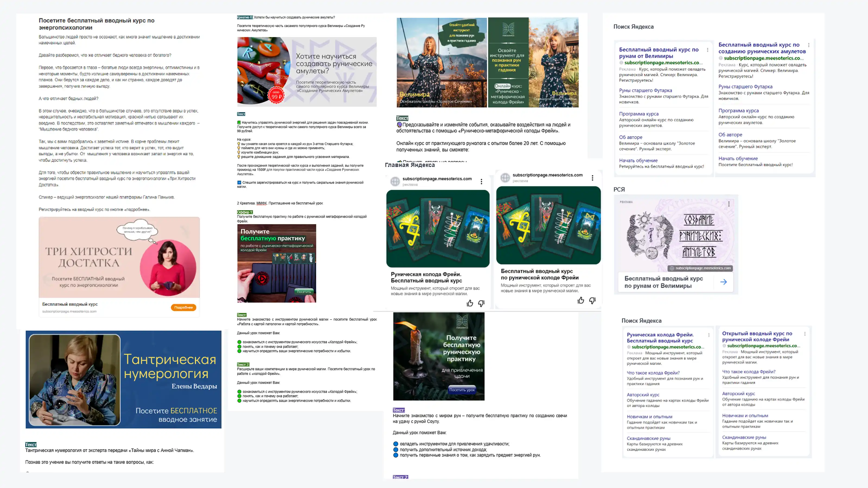Open ad title 'Открытый вводный курс по рунической колоде Фрейи'
Screen dimensions: 868x488
(x=757, y=336)
